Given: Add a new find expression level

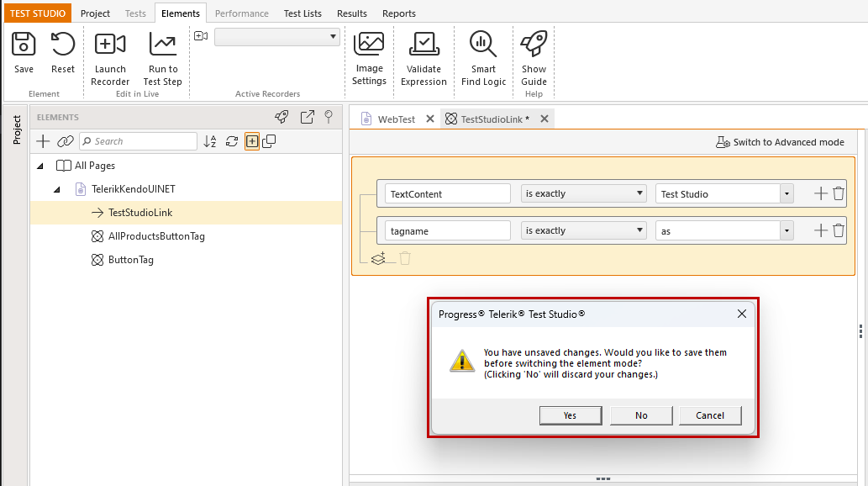Looking at the screenshot, I should pyautogui.click(x=379, y=258).
